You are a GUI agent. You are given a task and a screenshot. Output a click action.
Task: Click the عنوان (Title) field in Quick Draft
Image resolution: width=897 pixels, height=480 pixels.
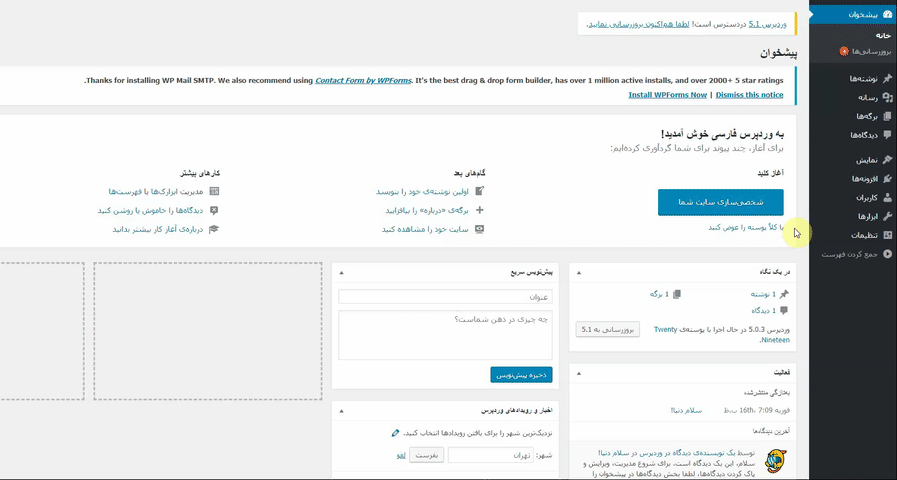[x=445, y=297]
